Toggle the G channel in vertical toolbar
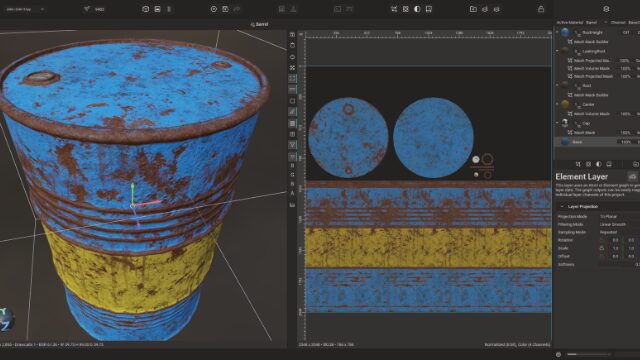640x360 pixels. (292, 175)
